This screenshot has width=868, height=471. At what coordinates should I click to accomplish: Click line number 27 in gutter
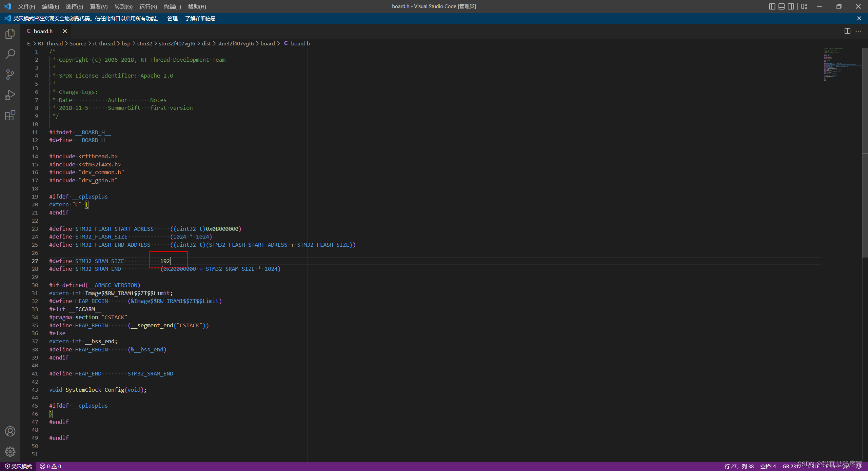coord(35,261)
